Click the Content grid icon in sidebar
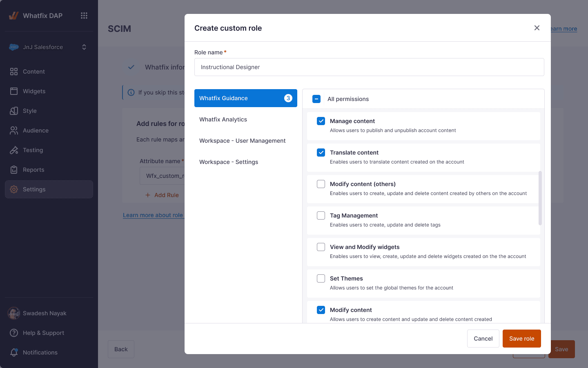Image resolution: width=588 pixels, height=368 pixels. pyautogui.click(x=14, y=72)
